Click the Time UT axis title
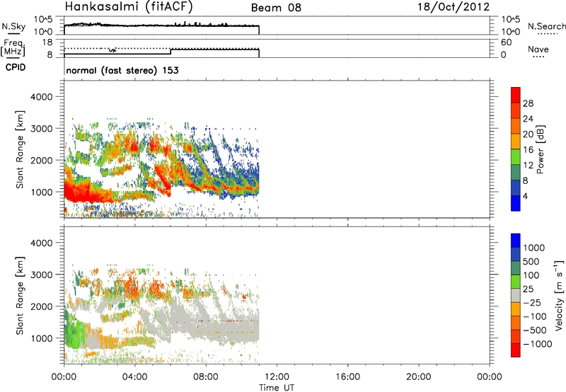This screenshot has width=566, height=392. click(x=277, y=388)
